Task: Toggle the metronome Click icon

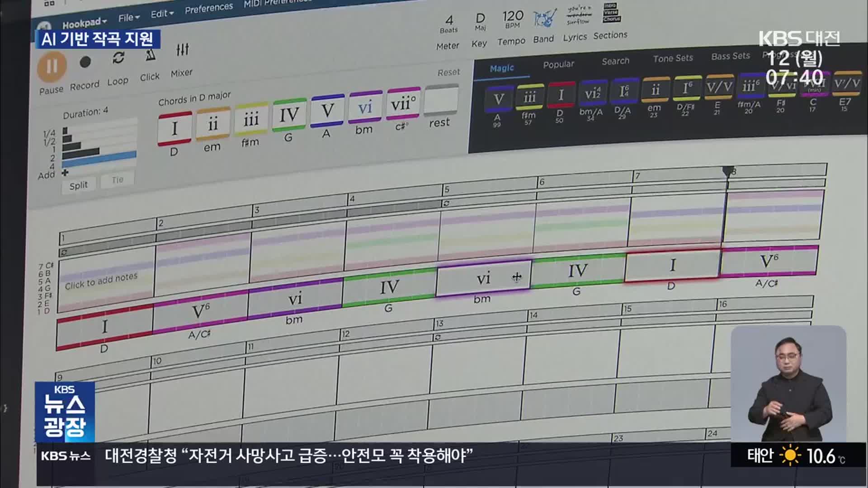Action: point(150,55)
